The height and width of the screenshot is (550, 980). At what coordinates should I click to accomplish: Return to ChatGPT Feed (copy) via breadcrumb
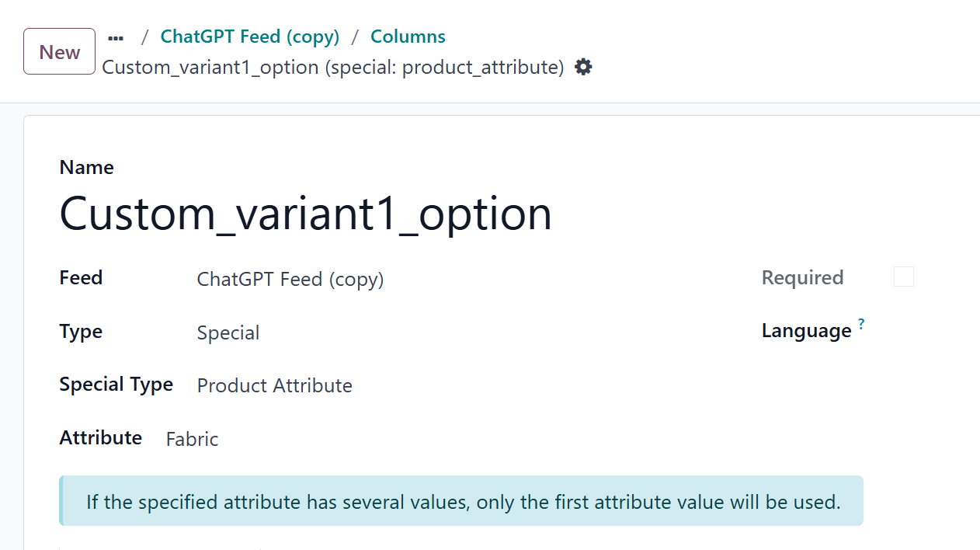pos(249,36)
